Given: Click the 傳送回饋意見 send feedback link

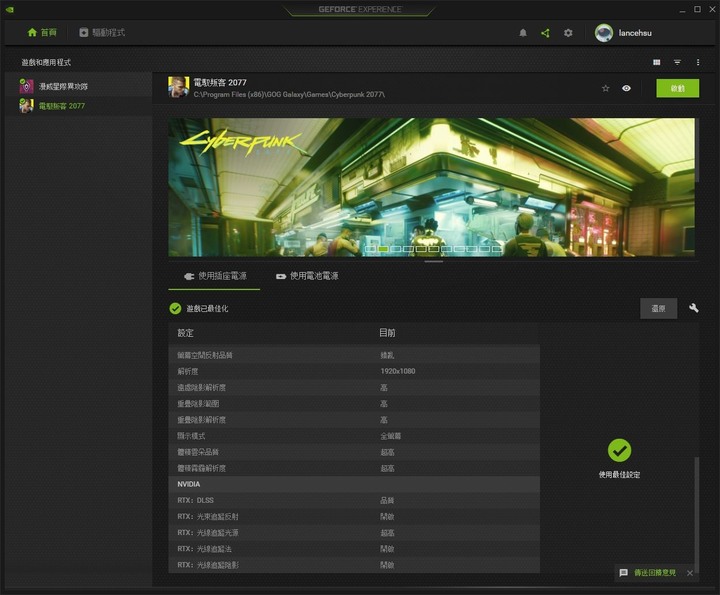Looking at the screenshot, I should [655, 573].
